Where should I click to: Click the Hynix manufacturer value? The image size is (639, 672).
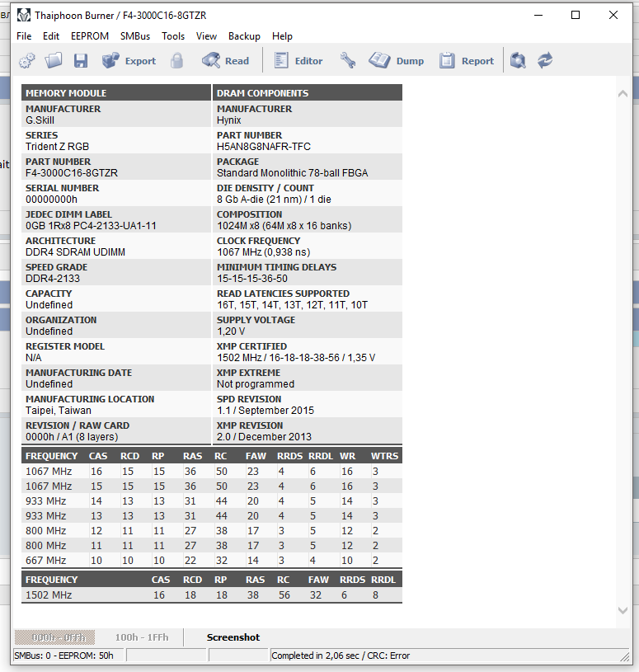[x=229, y=120]
